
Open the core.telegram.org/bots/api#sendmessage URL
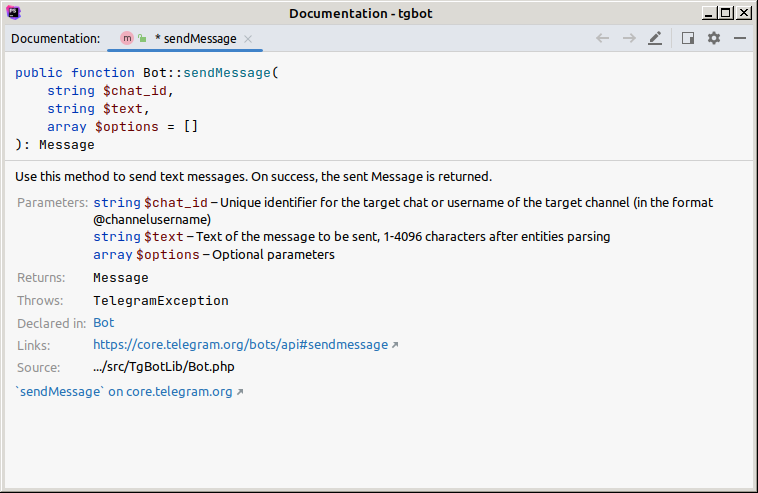point(240,345)
